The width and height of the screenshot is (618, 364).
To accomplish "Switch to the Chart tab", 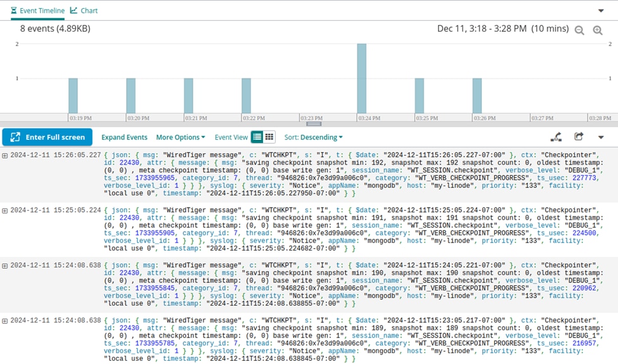I will click(x=84, y=11).
